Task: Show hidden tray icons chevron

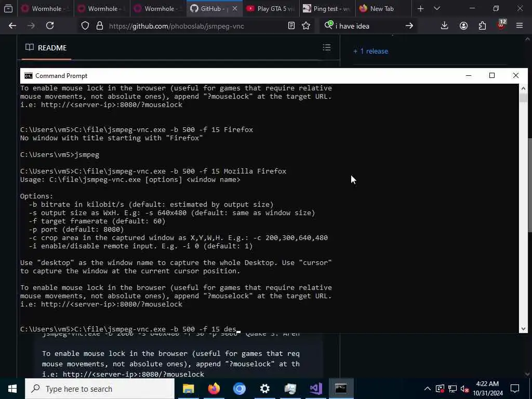Action: point(428,389)
